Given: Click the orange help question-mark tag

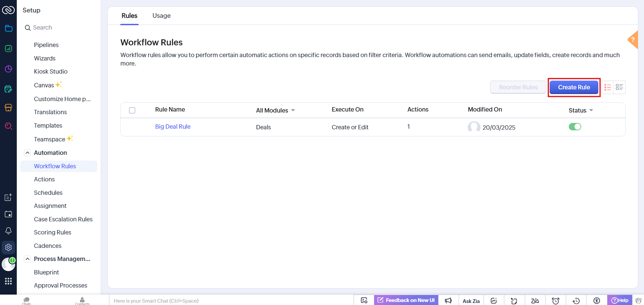Looking at the screenshot, I should [633, 40].
